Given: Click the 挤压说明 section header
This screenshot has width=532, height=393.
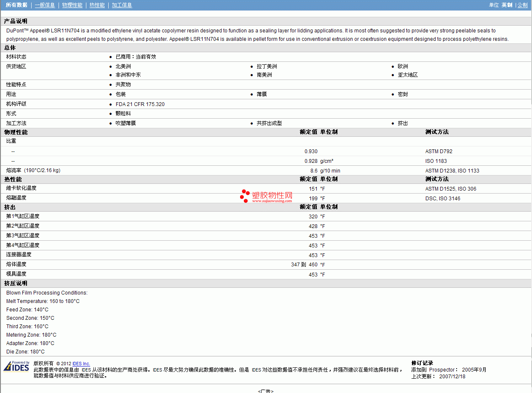Looking at the screenshot, I should (16, 284).
